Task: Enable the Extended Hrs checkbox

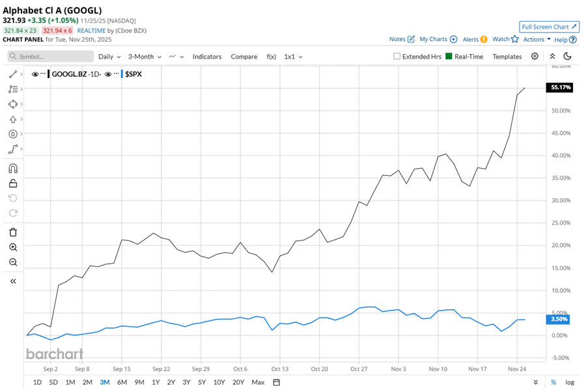Action: click(397, 57)
